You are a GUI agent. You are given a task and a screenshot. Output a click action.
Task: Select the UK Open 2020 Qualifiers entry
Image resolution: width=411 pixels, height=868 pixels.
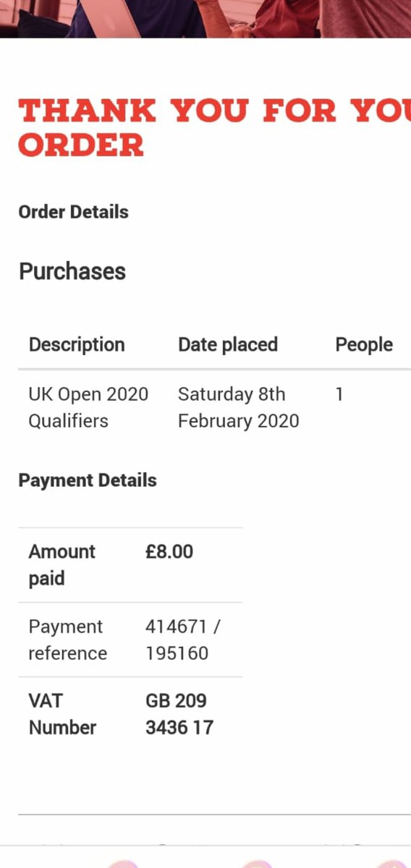(88, 407)
